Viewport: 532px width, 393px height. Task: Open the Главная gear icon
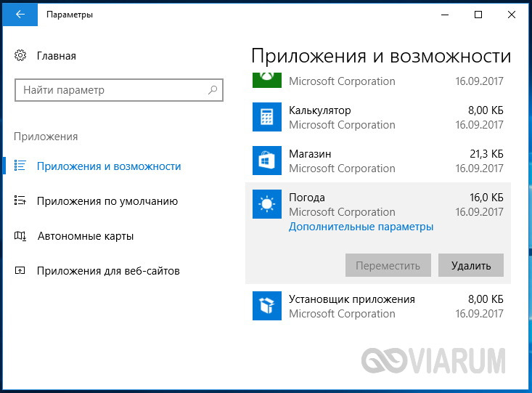20,55
